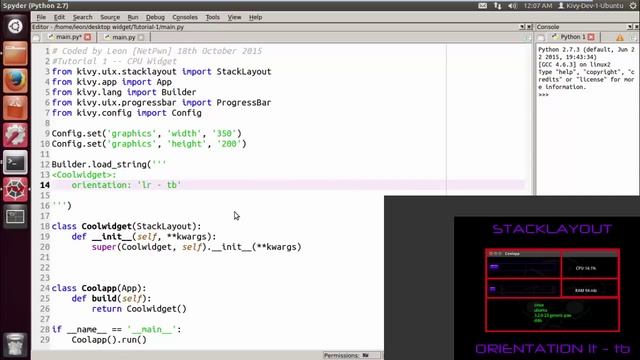Click the 12:07 AM clock indicator

(538, 6)
